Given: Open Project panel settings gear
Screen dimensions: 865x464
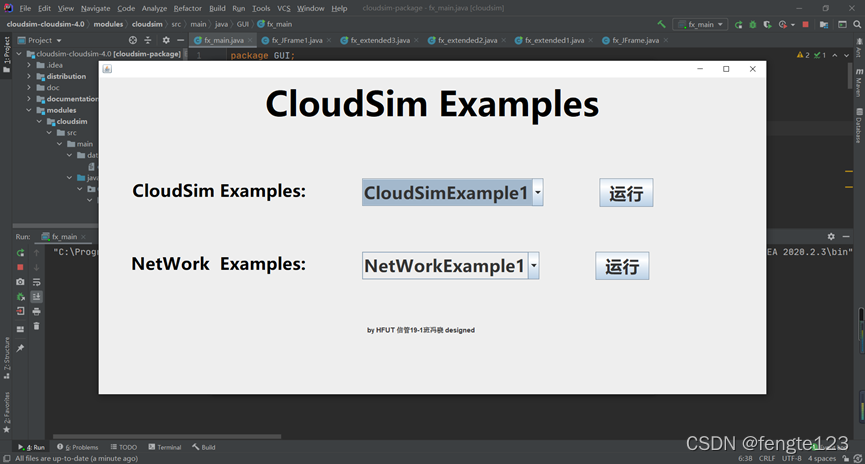Looking at the screenshot, I should tap(166, 40).
